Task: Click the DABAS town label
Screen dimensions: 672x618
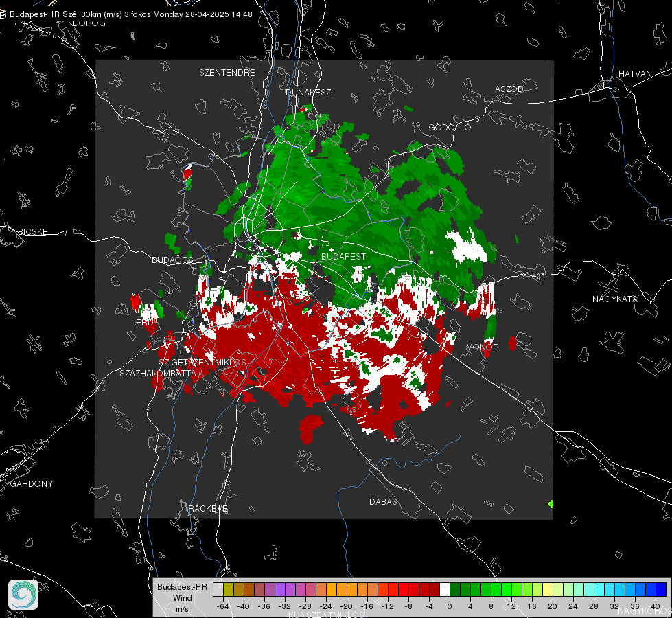Action: coord(383,501)
